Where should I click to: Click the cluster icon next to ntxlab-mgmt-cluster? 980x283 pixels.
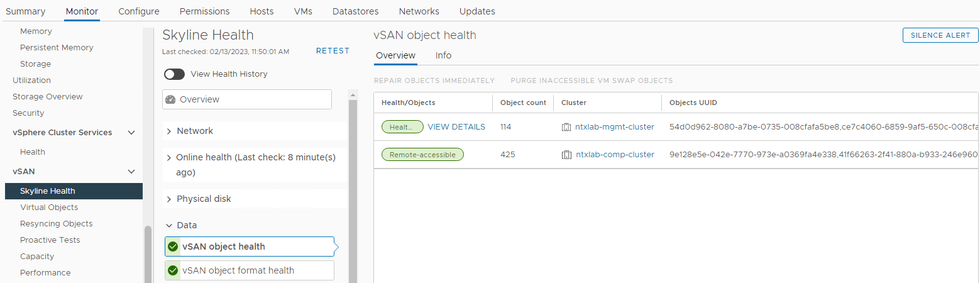pyautogui.click(x=566, y=127)
